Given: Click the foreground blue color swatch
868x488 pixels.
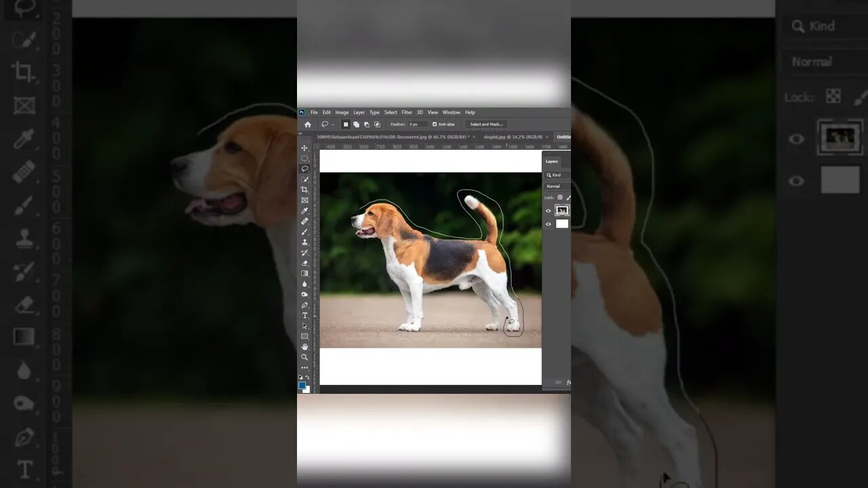Looking at the screenshot, I should [302, 385].
